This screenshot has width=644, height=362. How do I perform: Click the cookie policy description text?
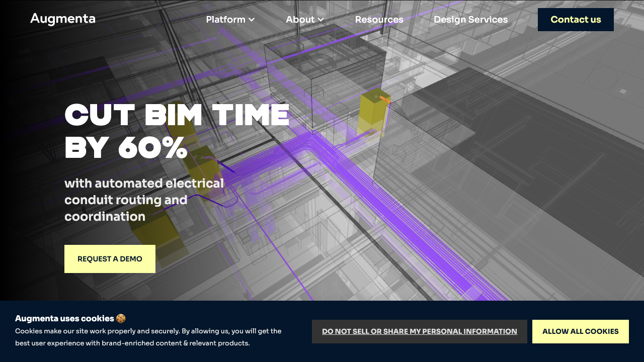point(148,337)
